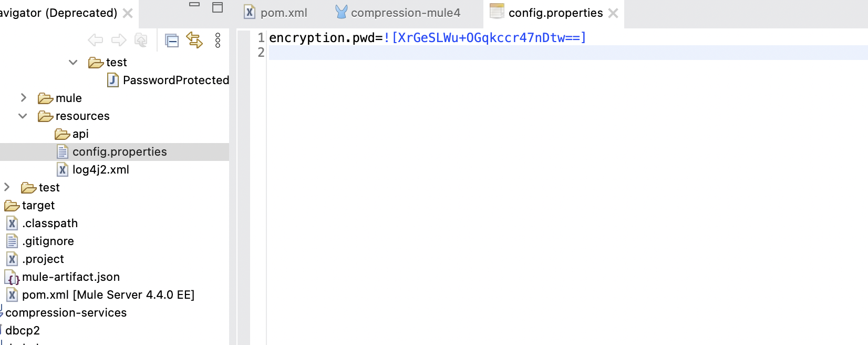Image resolution: width=868 pixels, height=345 pixels.
Task: Click the Collapse All icon in navigator
Action: click(x=172, y=40)
